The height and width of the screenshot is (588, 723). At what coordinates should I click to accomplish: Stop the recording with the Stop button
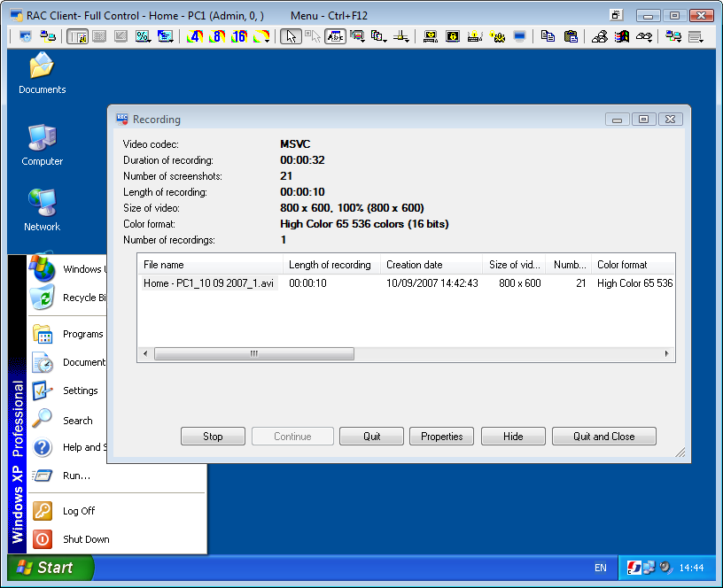pyautogui.click(x=213, y=437)
